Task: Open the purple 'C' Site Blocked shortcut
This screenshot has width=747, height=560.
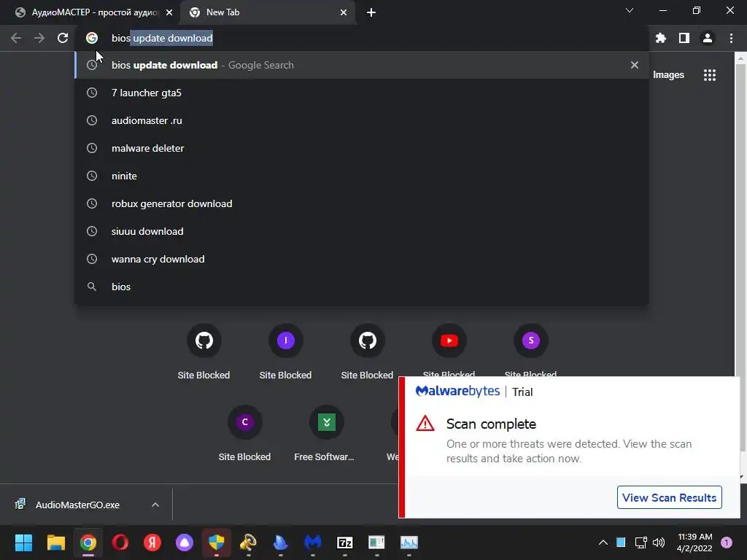Action: pyautogui.click(x=244, y=433)
